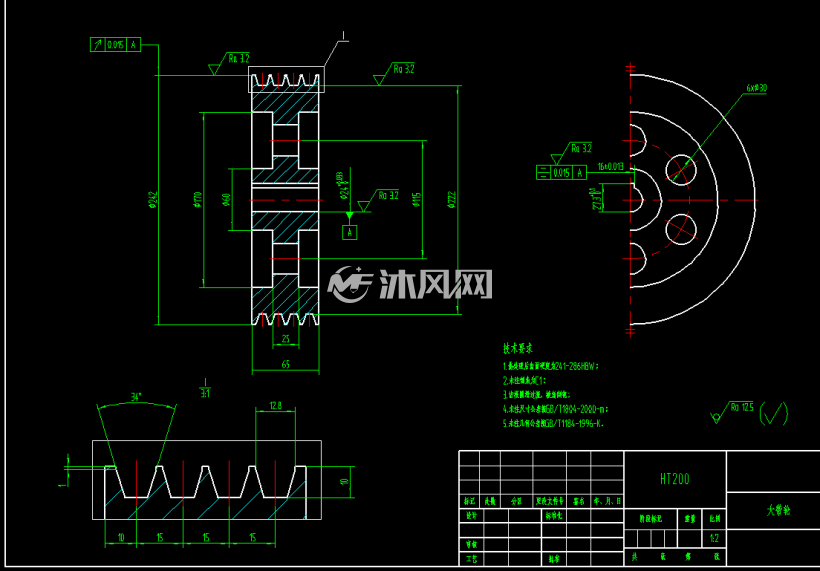This screenshot has width=820, height=571.
Task: Click requirement line with GB/T1804-2000-m
Action: point(555,409)
